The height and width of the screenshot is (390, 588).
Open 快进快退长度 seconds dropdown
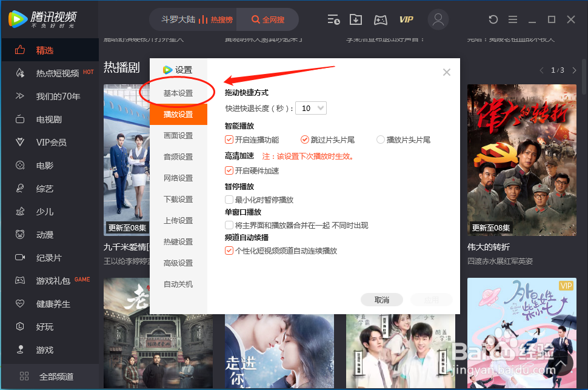click(311, 108)
